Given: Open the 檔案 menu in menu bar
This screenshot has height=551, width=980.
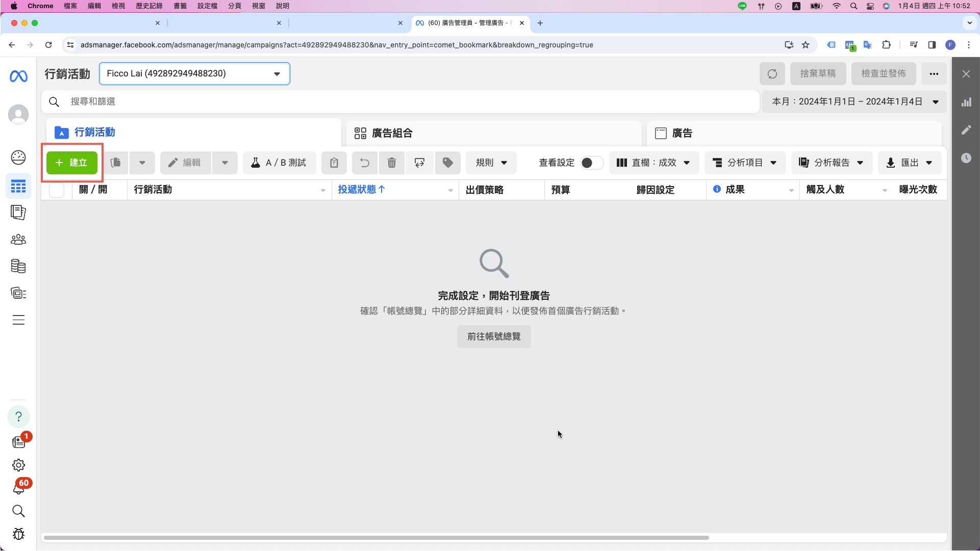Looking at the screenshot, I should 70,6.
